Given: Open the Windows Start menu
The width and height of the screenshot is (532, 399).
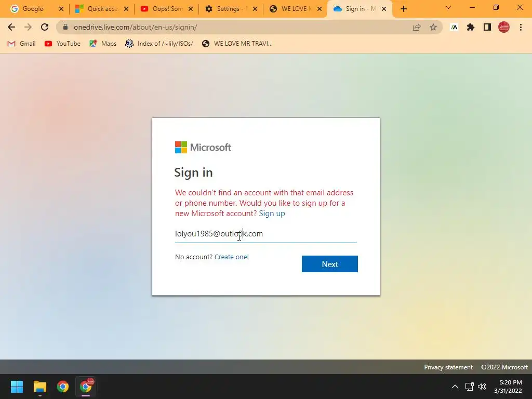Looking at the screenshot, I should point(17,387).
